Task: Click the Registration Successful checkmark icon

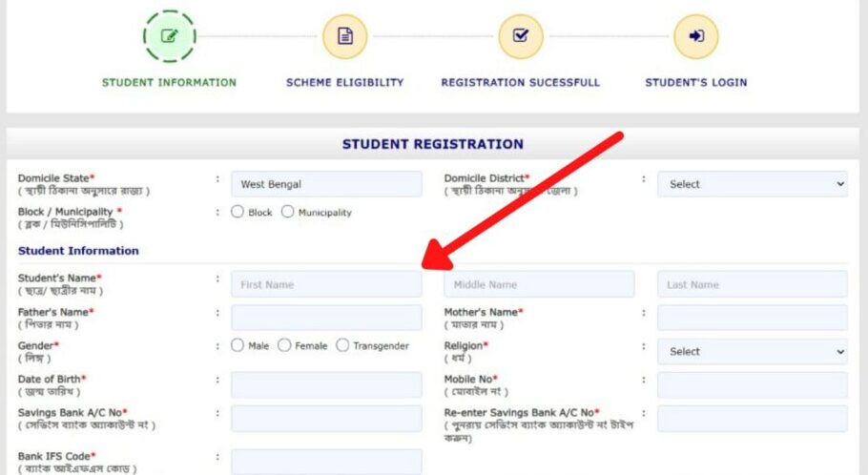Action: click(x=520, y=36)
